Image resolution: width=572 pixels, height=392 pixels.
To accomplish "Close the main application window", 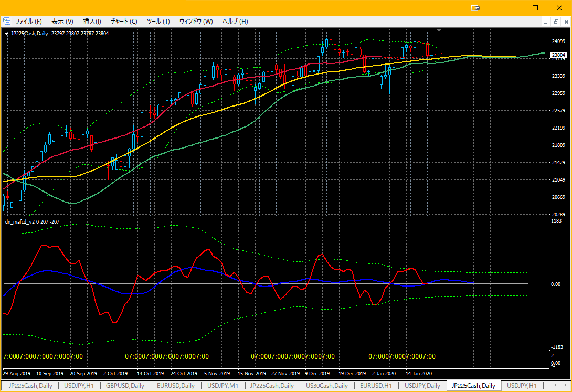I will pos(559,8).
